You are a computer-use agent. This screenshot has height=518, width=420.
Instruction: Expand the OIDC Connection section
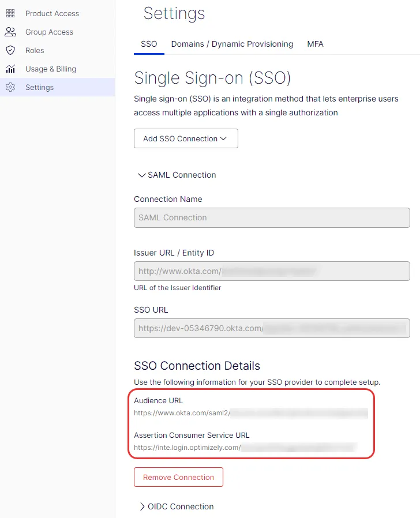tap(176, 506)
